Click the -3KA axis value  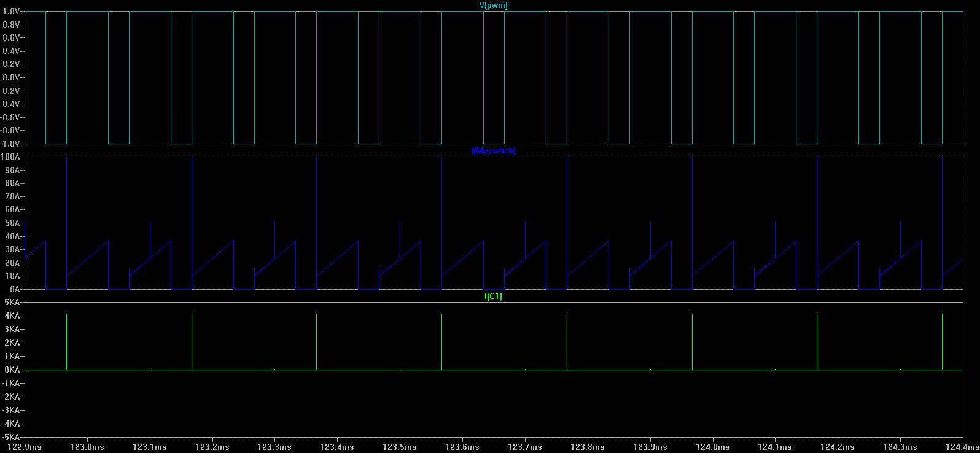pyautogui.click(x=10, y=411)
